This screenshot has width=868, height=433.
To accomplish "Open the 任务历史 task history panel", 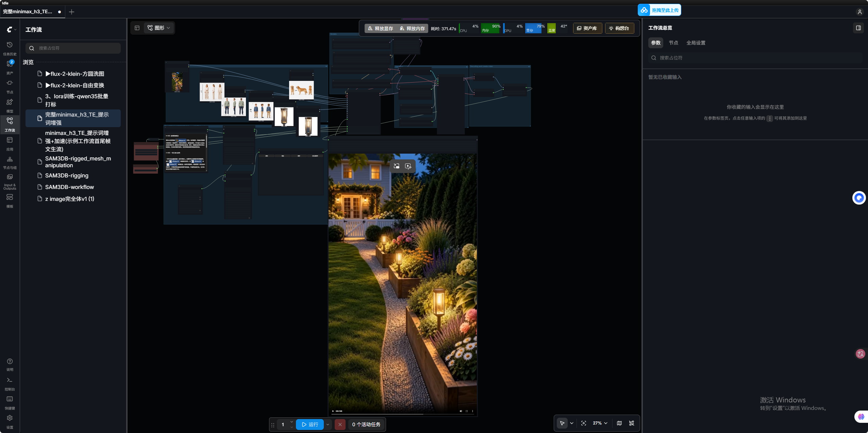I will pos(10,48).
